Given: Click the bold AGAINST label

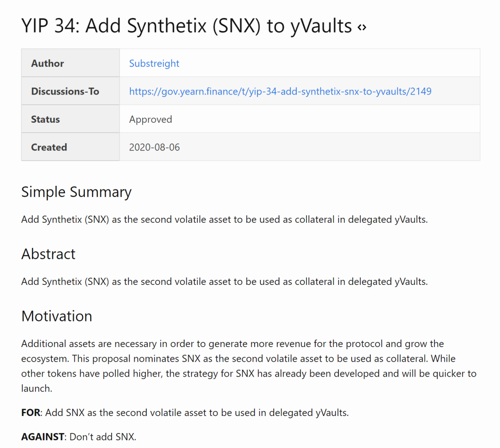Looking at the screenshot, I should click(43, 436).
